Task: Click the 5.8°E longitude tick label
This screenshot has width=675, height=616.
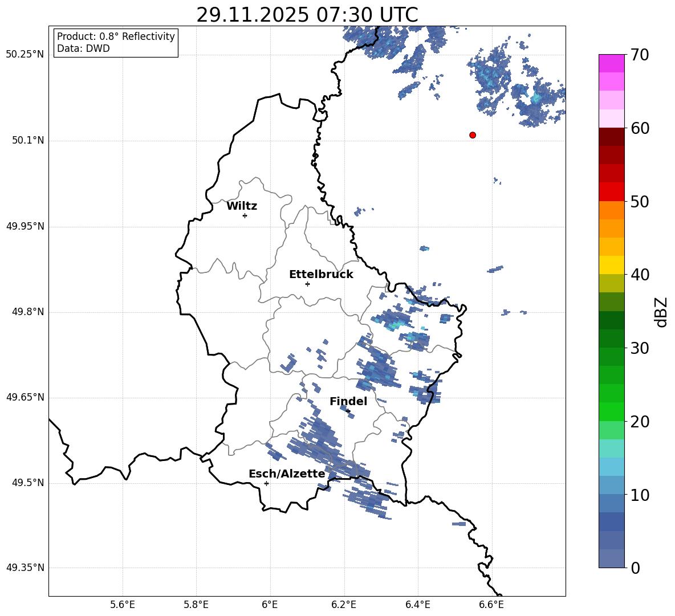Action: pos(196,605)
